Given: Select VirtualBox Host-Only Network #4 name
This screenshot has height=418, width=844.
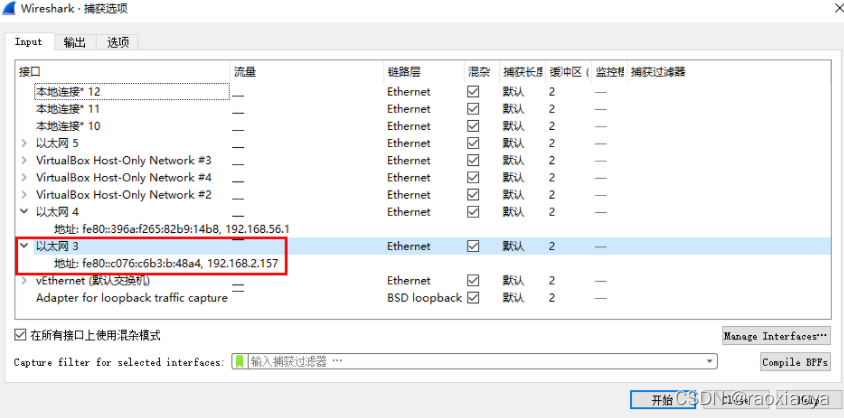Looking at the screenshot, I should (x=124, y=178).
